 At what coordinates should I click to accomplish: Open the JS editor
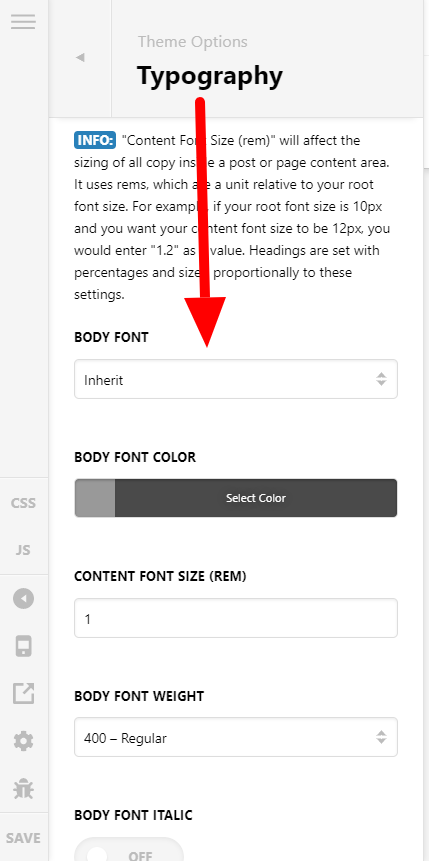tap(23, 550)
